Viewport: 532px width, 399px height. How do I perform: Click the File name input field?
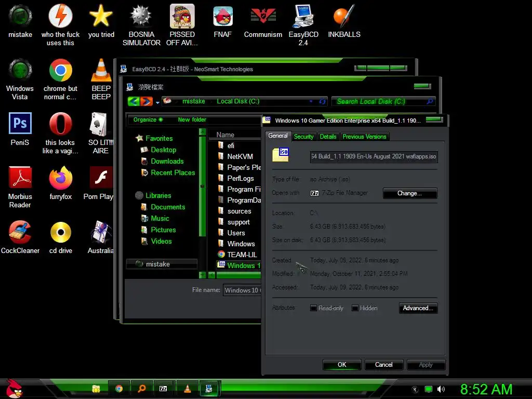(x=242, y=290)
